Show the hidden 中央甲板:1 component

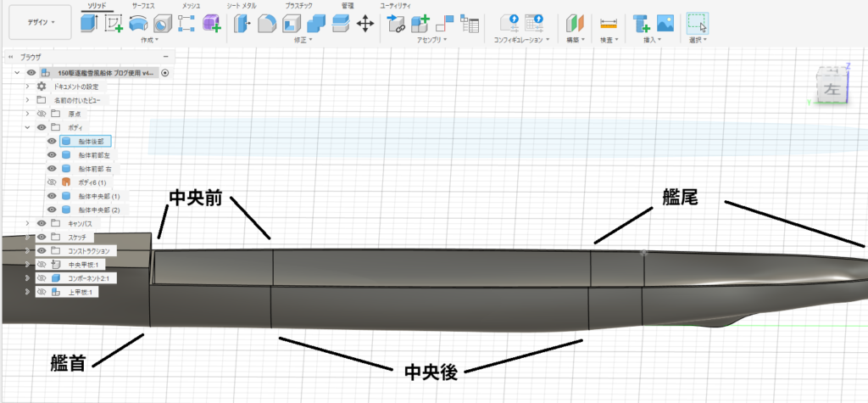(41, 265)
